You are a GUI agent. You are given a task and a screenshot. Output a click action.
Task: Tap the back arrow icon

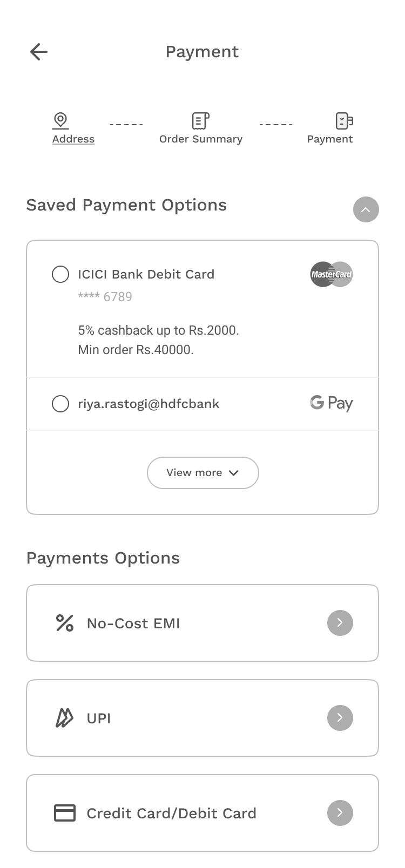[39, 52]
